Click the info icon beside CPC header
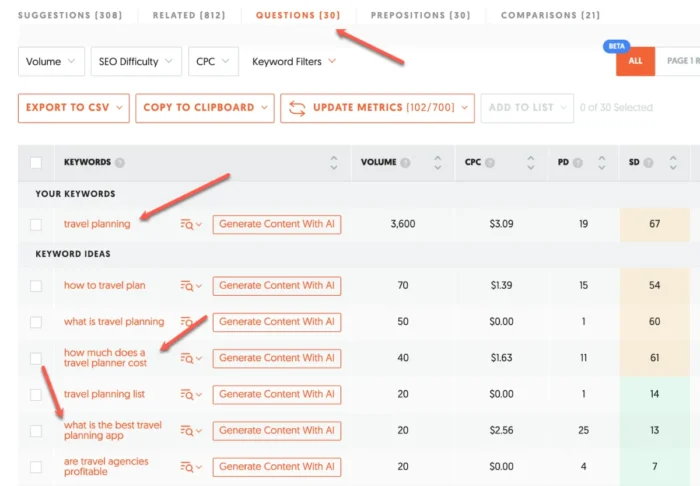The image size is (700, 486). 490,162
